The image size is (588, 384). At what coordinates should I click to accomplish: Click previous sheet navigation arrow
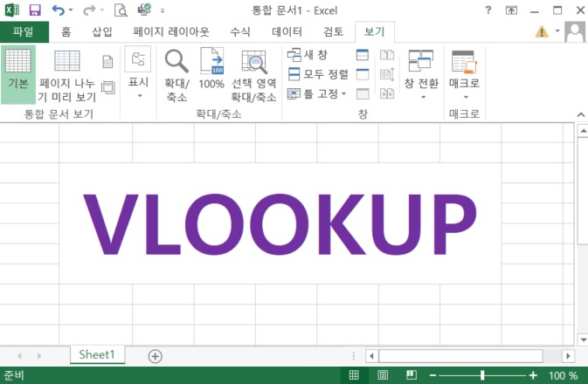(x=19, y=356)
